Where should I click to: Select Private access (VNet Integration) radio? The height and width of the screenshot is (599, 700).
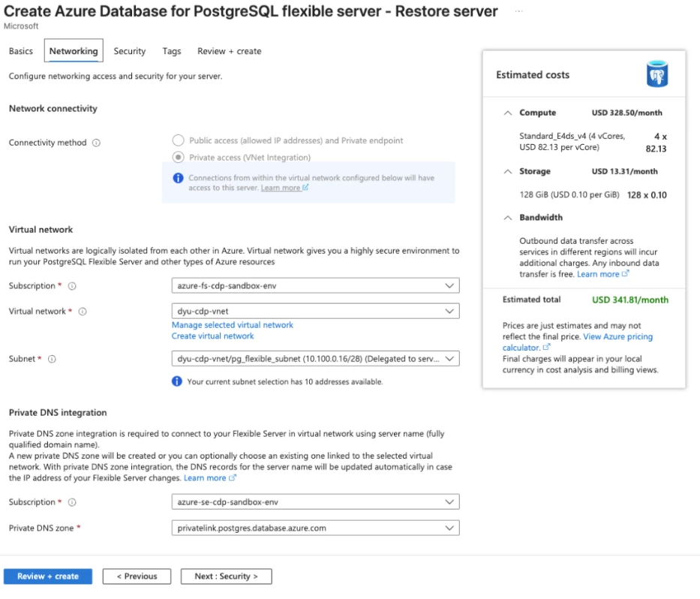click(x=178, y=157)
